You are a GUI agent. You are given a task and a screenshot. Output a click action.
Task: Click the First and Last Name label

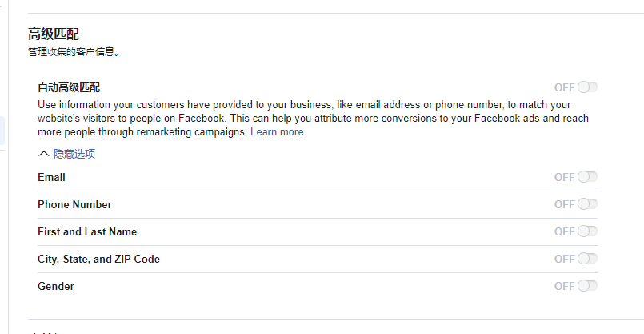pos(87,231)
